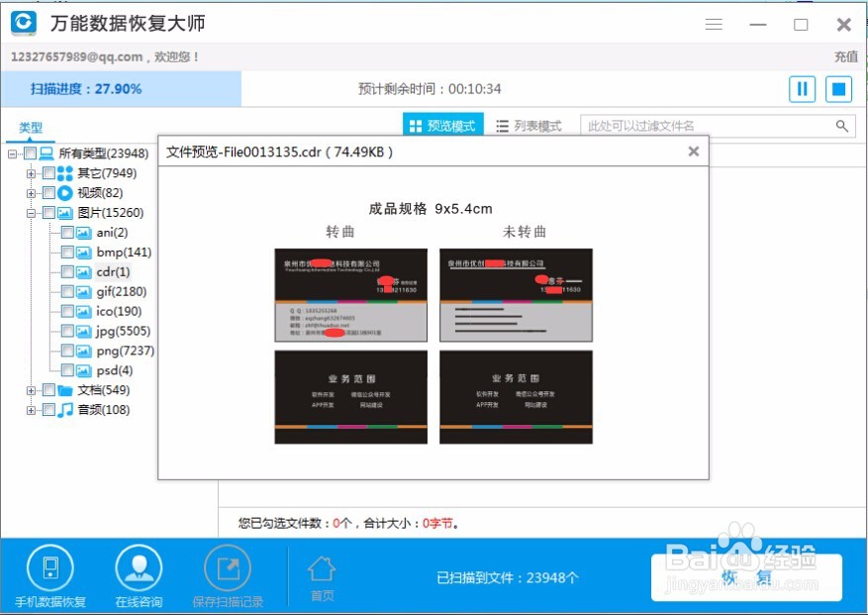Check the cdr(1) checkbox
Screen dimensions: 868x615
[67, 272]
